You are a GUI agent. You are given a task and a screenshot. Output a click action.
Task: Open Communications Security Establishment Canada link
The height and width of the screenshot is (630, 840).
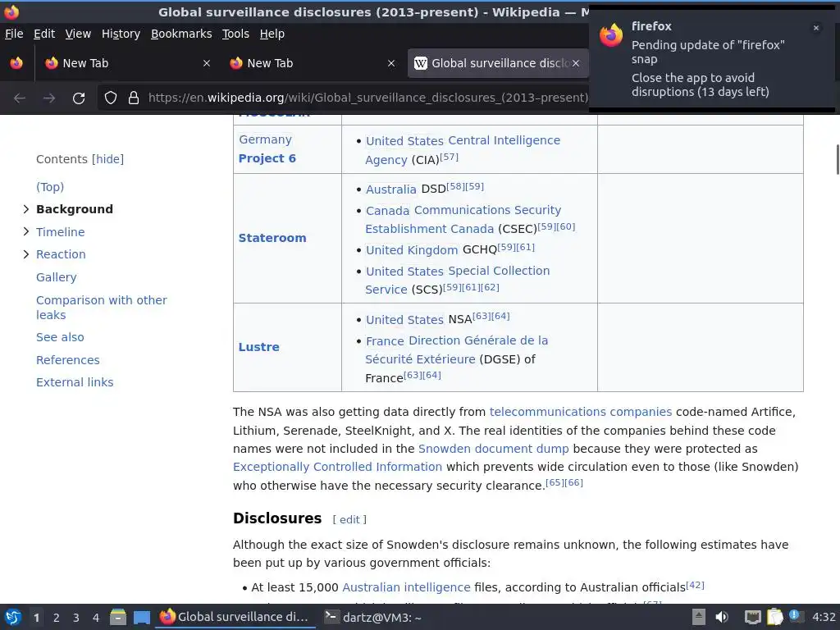coord(463,219)
